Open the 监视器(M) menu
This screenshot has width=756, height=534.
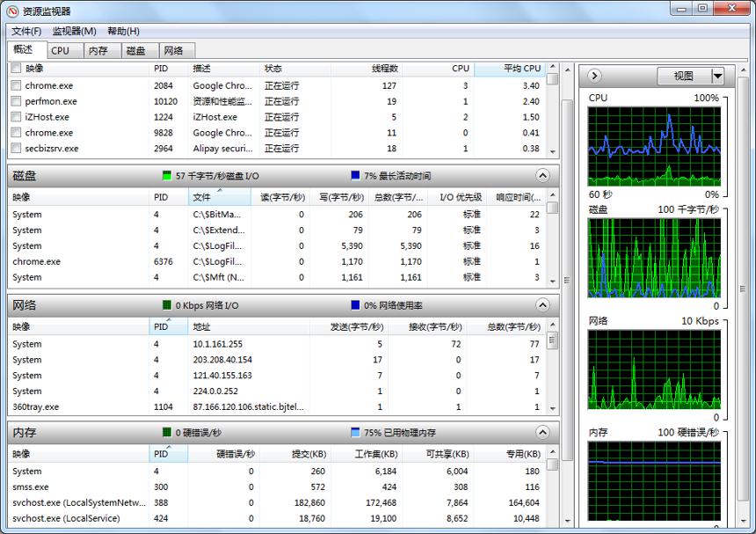pyautogui.click(x=74, y=32)
